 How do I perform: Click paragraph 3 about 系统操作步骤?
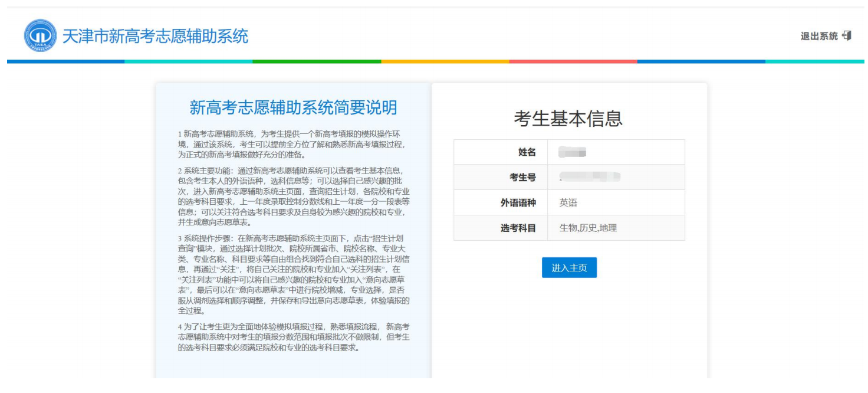293,274
